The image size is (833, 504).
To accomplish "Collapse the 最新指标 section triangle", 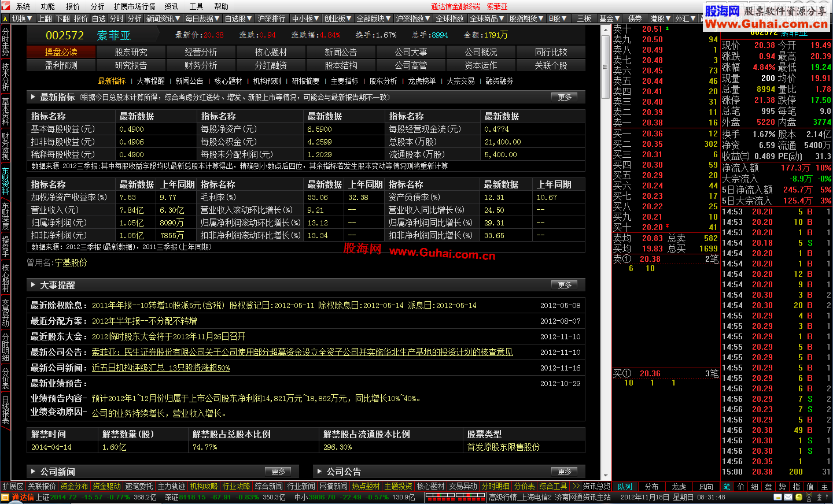I will [33, 97].
